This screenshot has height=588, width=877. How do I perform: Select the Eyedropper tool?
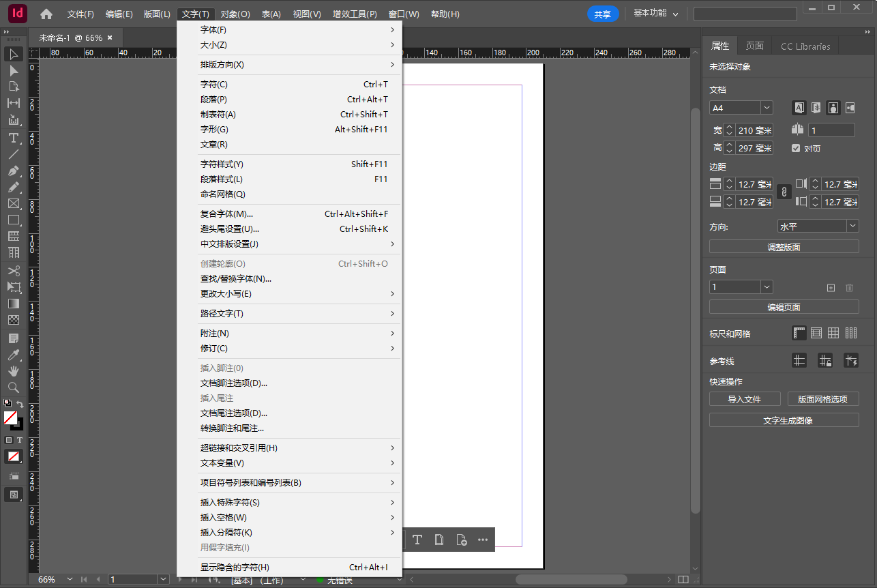pyautogui.click(x=14, y=355)
